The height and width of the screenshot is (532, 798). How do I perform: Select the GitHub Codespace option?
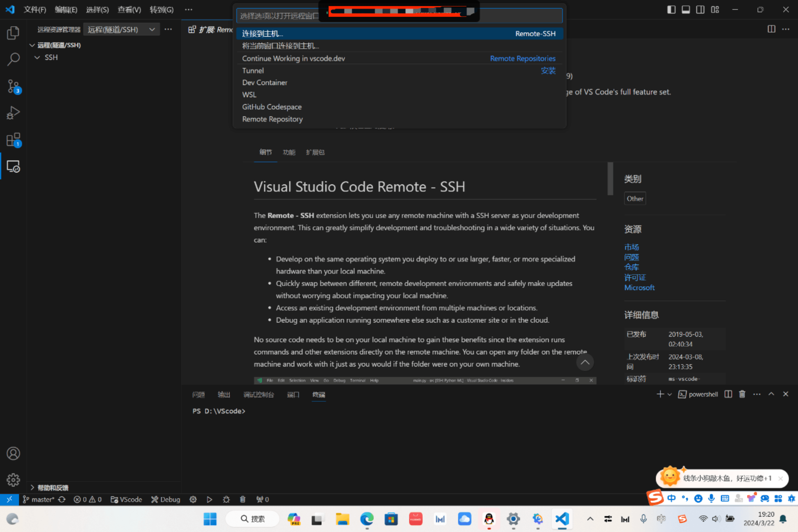[x=399, y=107]
